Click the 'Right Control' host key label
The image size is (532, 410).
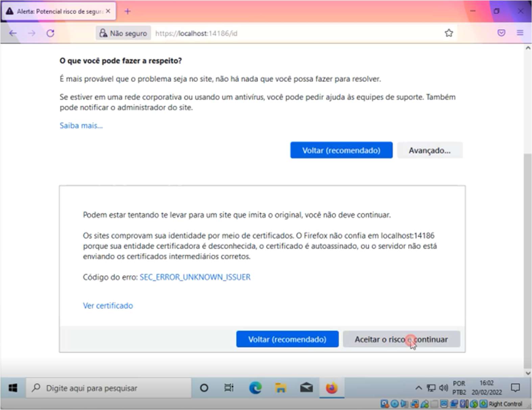pyautogui.click(x=506, y=404)
